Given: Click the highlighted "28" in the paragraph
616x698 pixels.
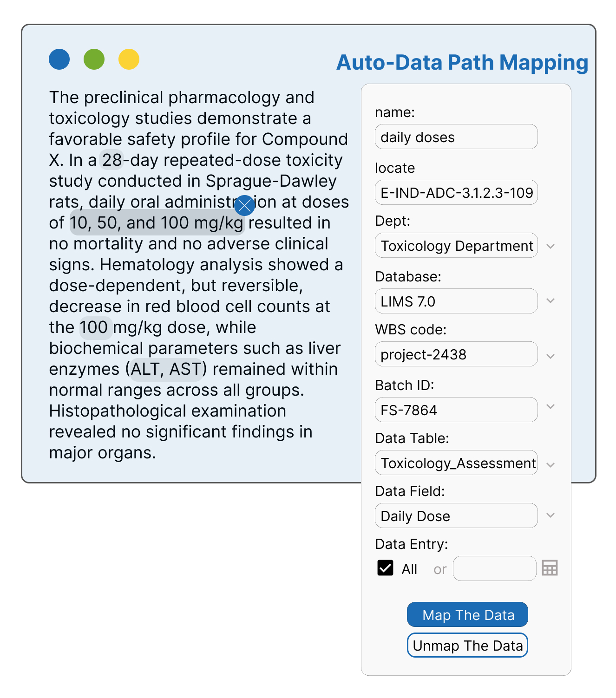Looking at the screenshot, I should [112, 160].
